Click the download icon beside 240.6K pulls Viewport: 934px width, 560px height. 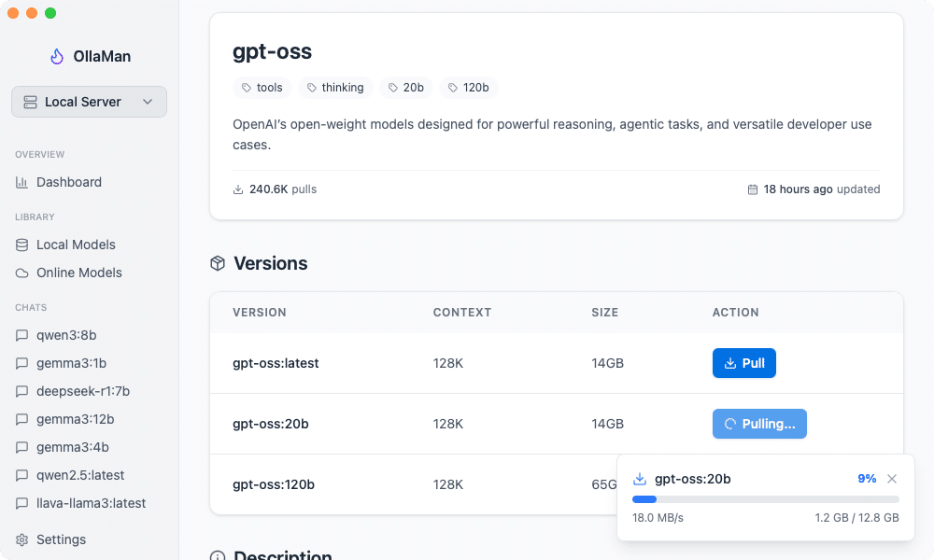pyautogui.click(x=238, y=189)
